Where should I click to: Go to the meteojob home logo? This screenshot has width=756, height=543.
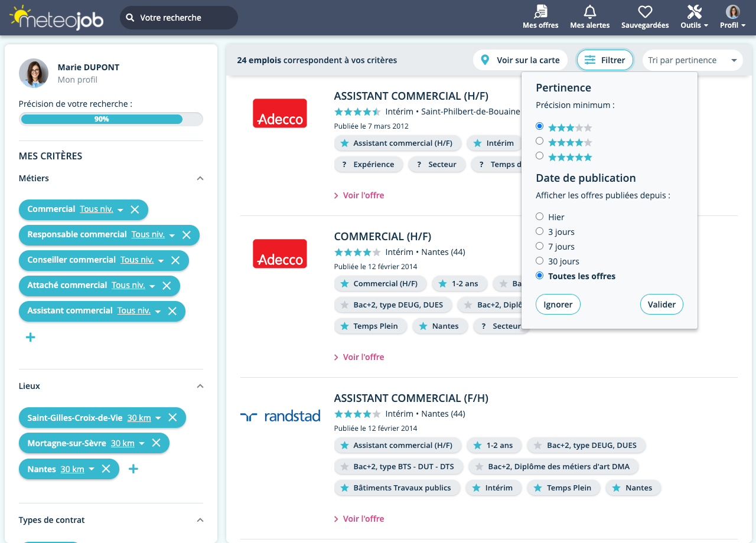(x=57, y=18)
